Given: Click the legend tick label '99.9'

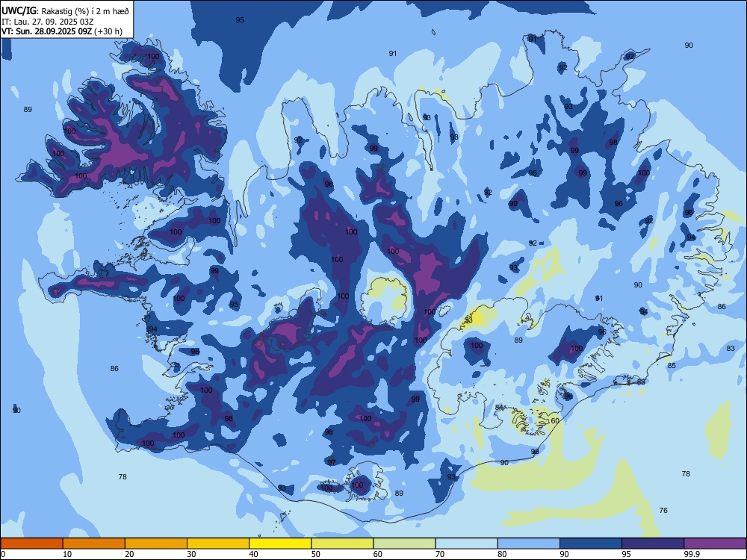Looking at the screenshot, I should (x=692, y=554).
